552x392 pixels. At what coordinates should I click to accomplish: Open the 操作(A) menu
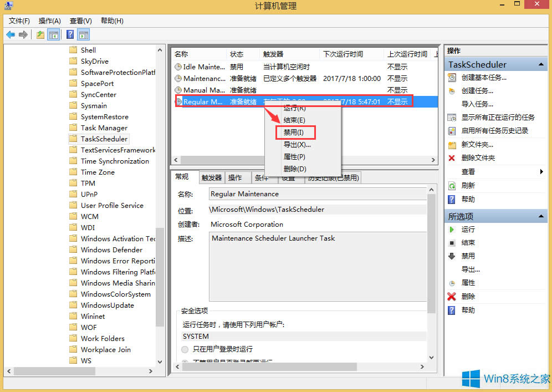49,21
